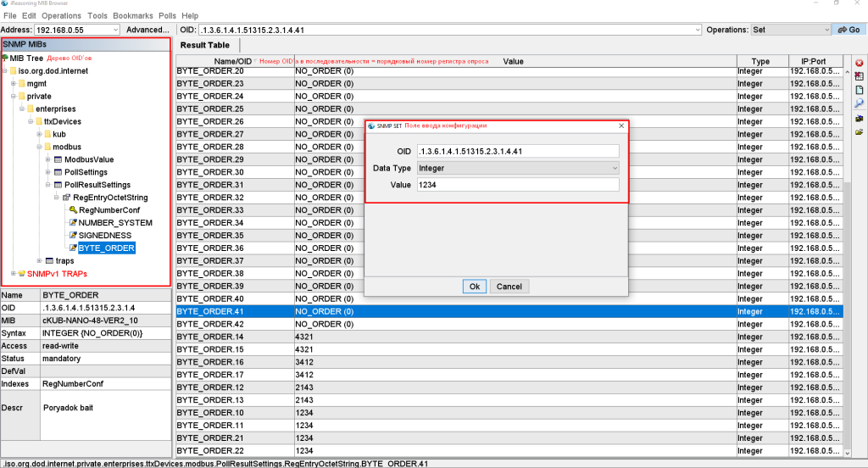Click the OID field in SNMP SET dialog
Screen dimensions: 868x468
pos(518,151)
